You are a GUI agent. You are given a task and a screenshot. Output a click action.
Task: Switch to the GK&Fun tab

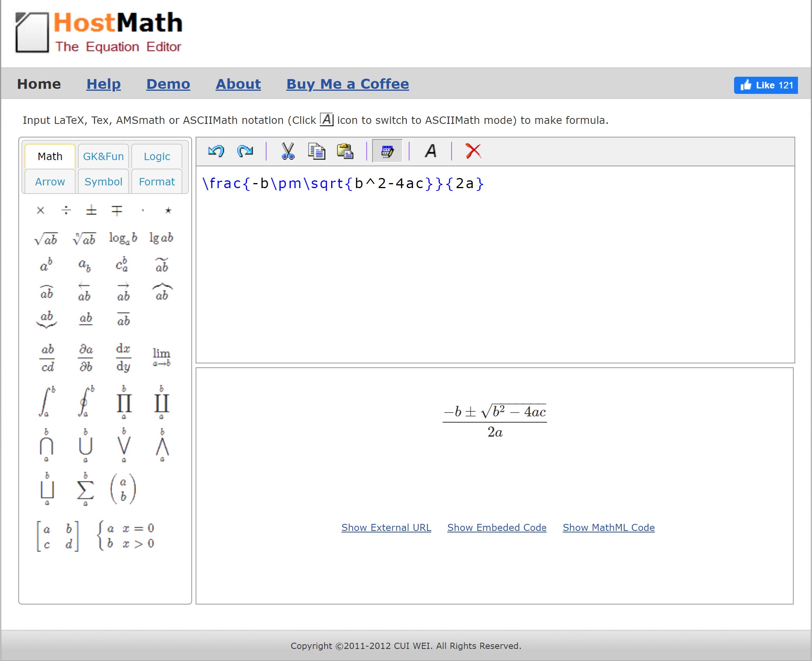(103, 157)
